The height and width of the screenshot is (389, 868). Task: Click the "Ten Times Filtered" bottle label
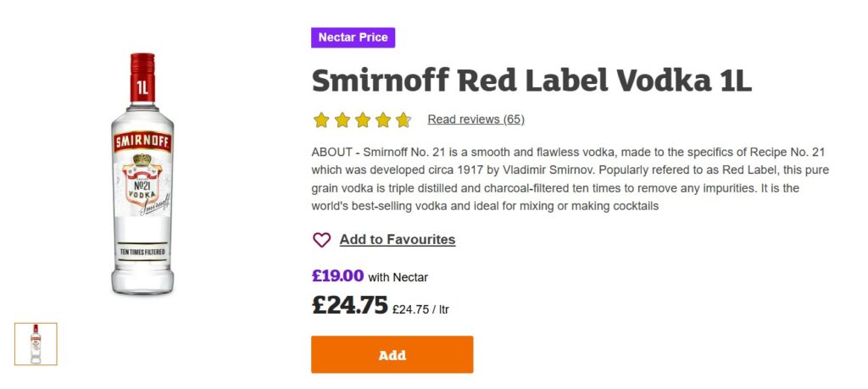(142, 253)
